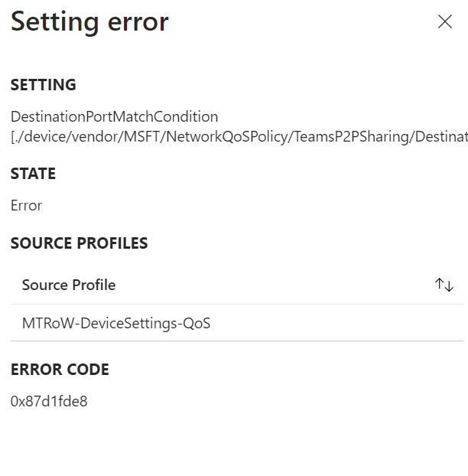Click the STATE section heading
This screenshot has height=476, width=468.
click(x=33, y=174)
